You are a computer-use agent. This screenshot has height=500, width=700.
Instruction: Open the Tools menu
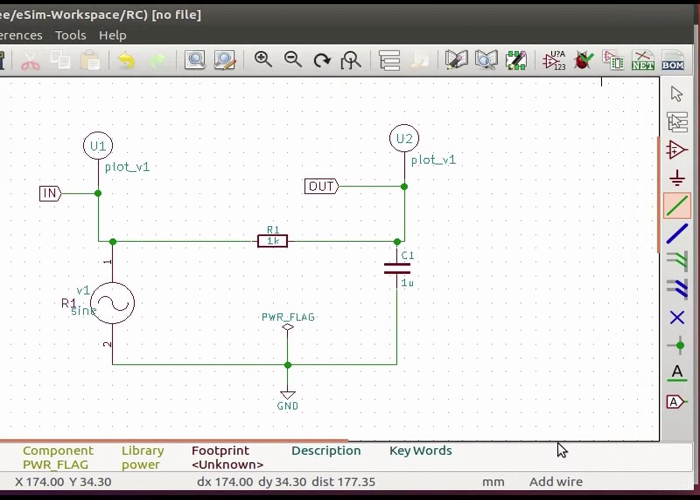(x=70, y=35)
